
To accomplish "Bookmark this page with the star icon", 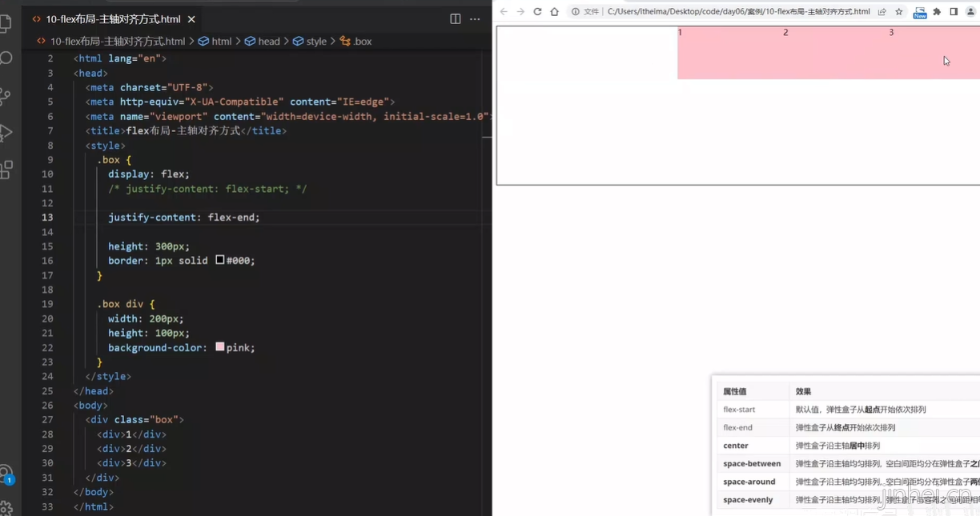I will [x=899, y=12].
